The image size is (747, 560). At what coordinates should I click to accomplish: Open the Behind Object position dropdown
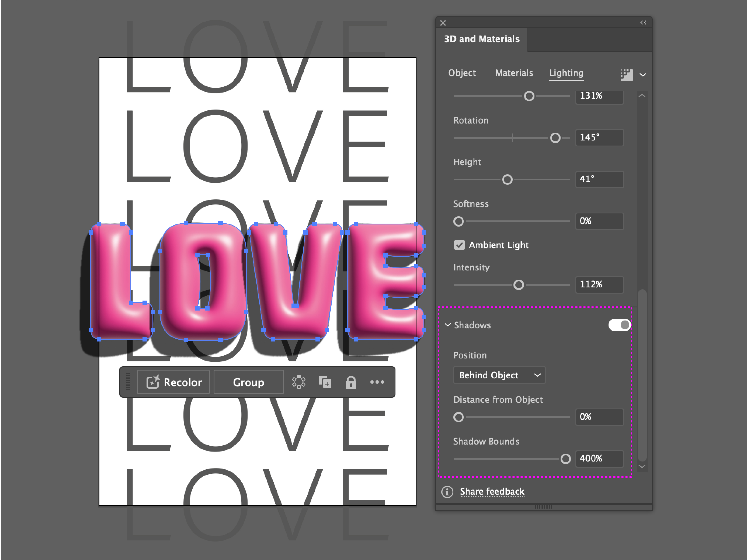click(499, 375)
